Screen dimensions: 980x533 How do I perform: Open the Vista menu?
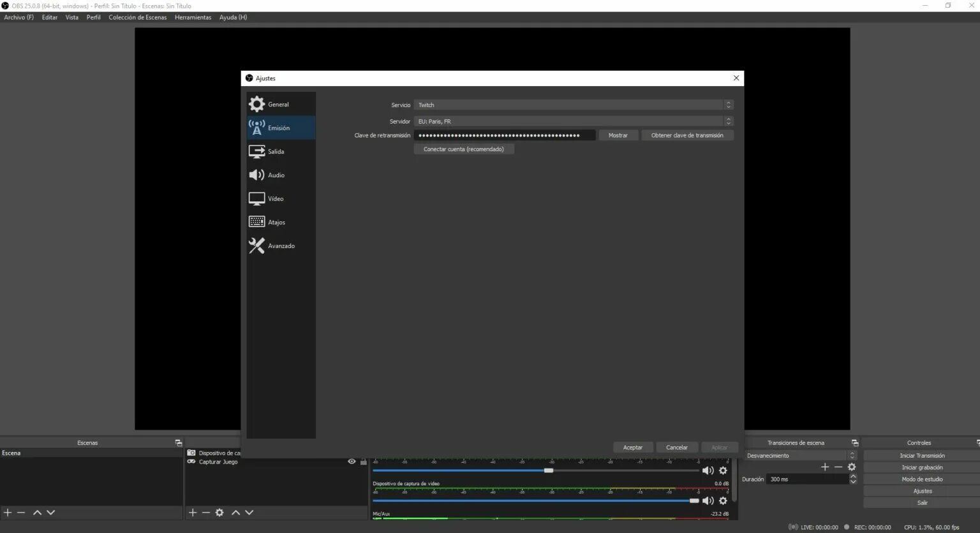tap(72, 17)
